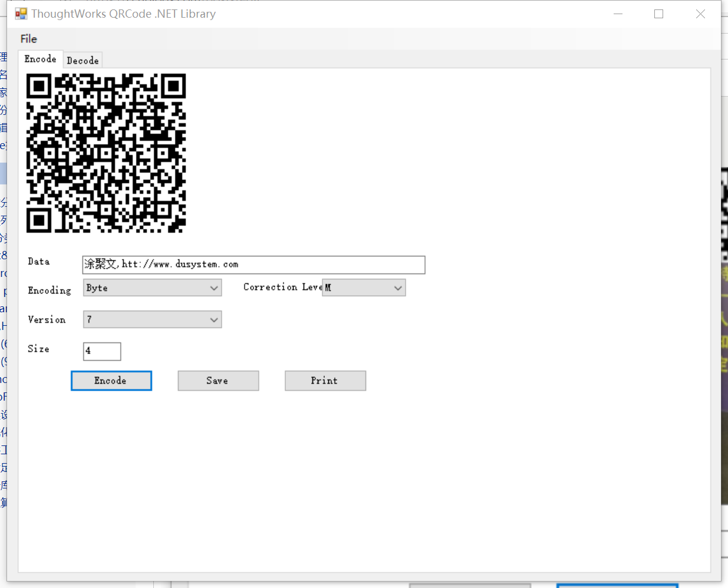Click the generated QR code image
This screenshot has width=728, height=588.
pyautogui.click(x=106, y=153)
